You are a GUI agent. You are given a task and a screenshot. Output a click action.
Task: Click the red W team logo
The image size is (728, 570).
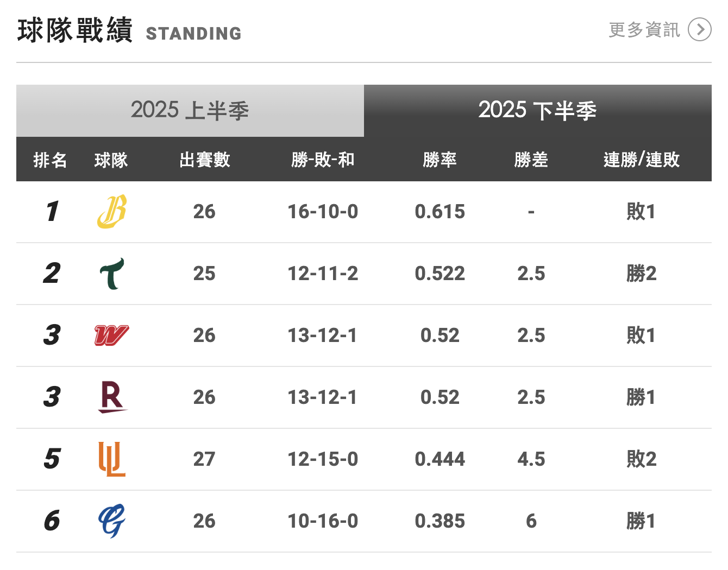pyautogui.click(x=112, y=335)
